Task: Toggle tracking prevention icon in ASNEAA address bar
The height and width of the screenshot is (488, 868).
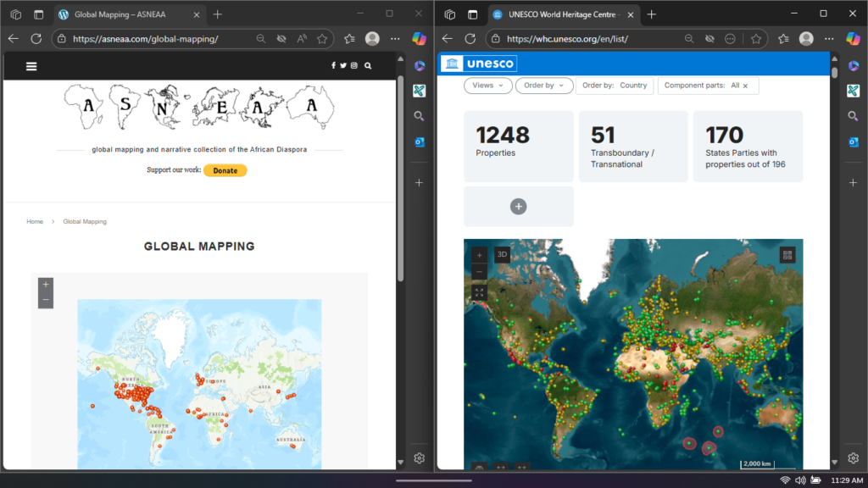Action: tap(281, 39)
